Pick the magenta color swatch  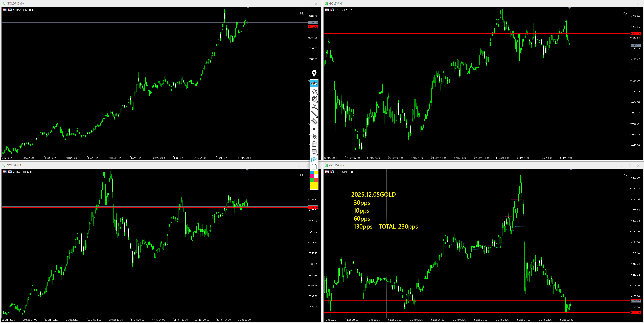[x=312, y=176]
